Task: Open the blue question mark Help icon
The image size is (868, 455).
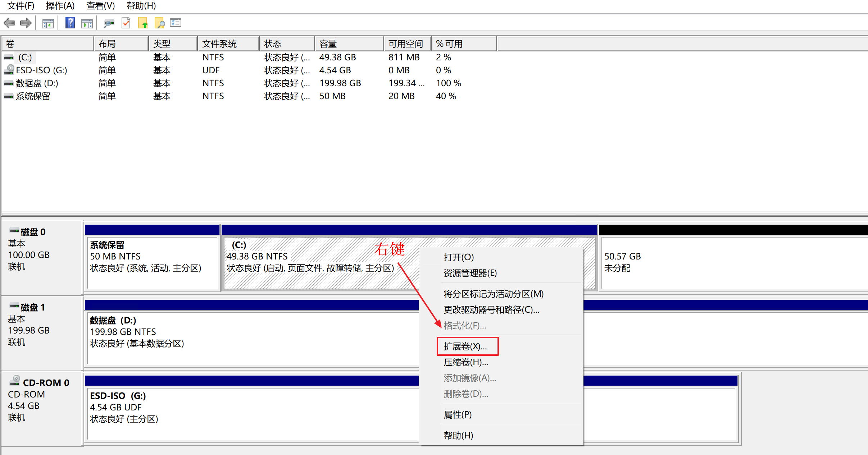Action: pos(70,23)
